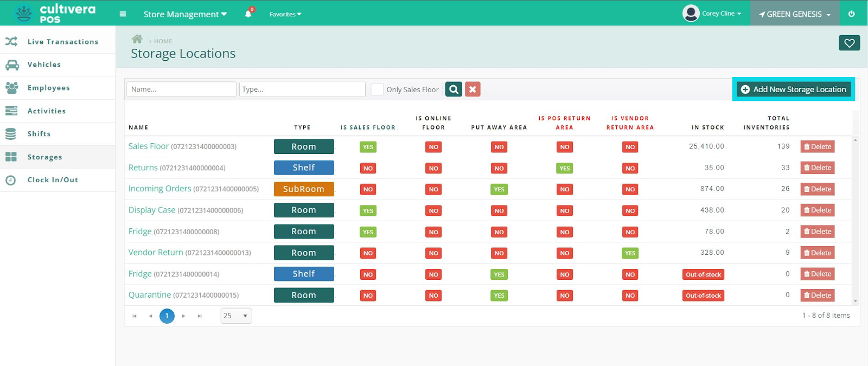Click the Returns Shelf type badge
Image resolution: width=868 pixels, height=366 pixels.
point(304,168)
